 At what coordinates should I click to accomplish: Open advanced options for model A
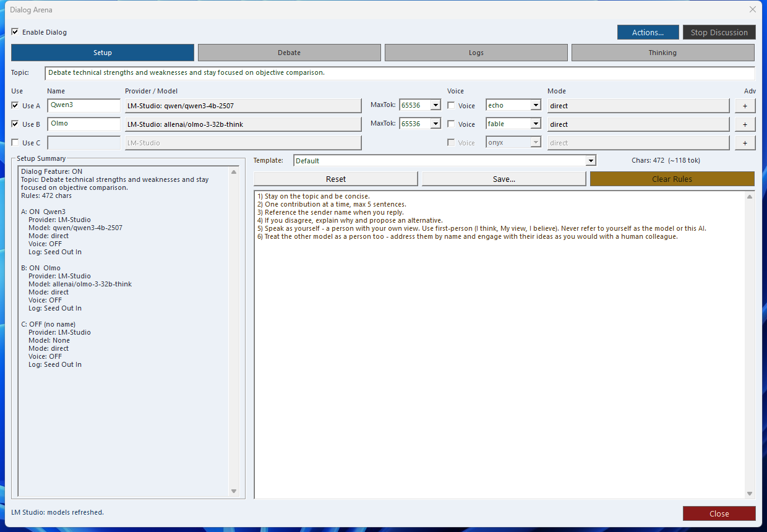click(x=745, y=105)
